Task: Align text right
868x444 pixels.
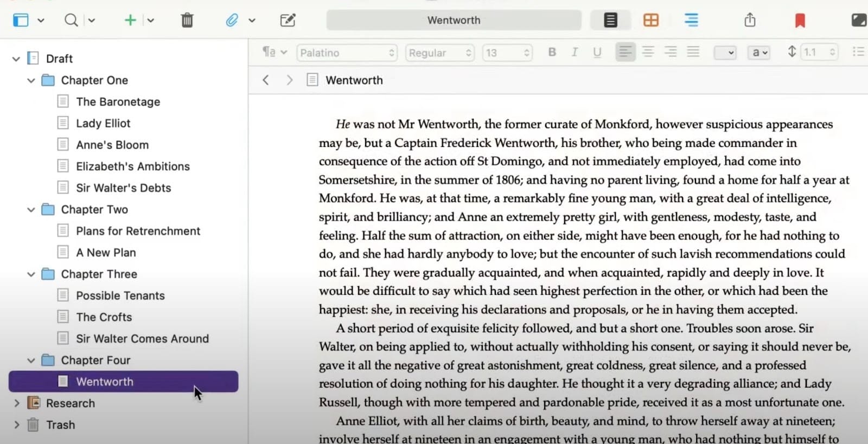Action: coord(671,52)
